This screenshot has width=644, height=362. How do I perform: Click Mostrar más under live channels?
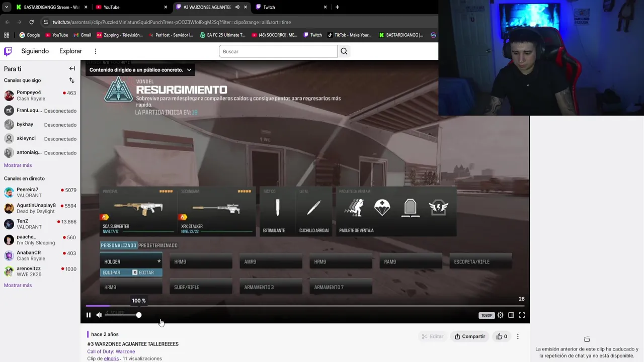(x=18, y=286)
